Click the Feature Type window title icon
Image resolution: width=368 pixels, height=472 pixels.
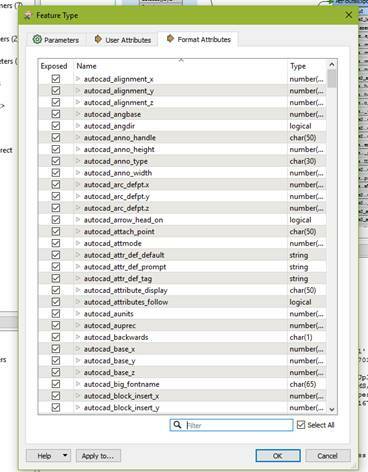pyautogui.click(x=28, y=15)
